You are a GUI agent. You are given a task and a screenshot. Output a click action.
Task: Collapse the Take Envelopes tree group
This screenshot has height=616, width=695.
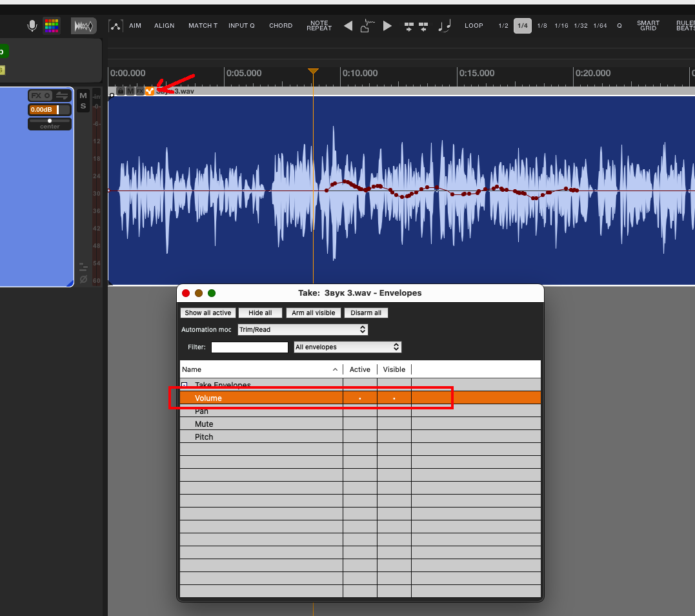[185, 385]
